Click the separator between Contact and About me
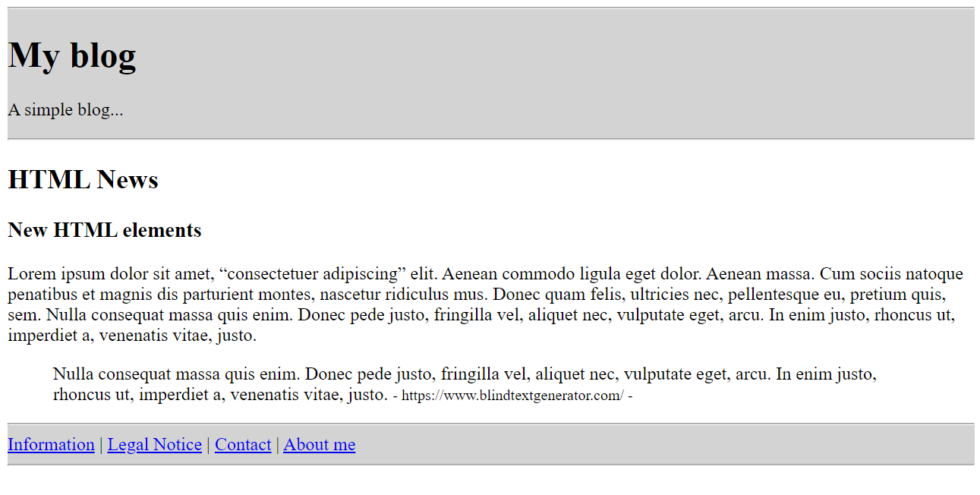Image resolution: width=980 pixels, height=495 pixels. 277,445
